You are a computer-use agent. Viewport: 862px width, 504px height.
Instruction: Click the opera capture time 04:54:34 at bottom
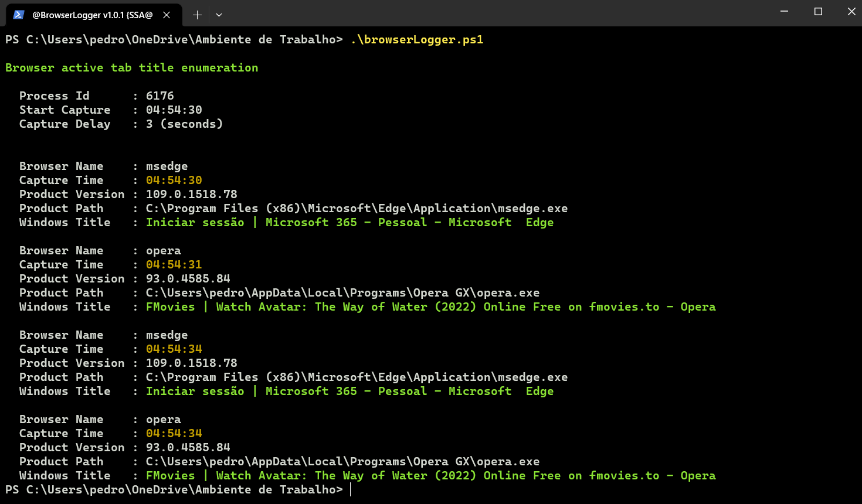(x=174, y=434)
